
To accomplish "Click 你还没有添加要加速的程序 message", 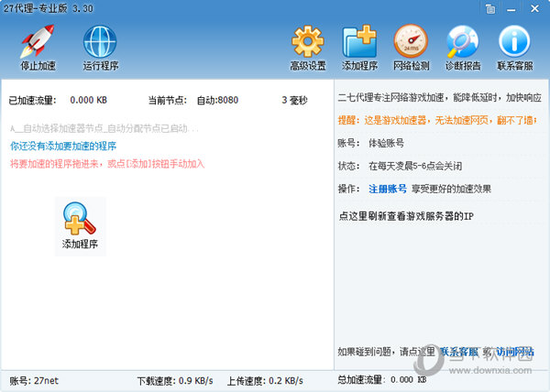I will pyautogui.click(x=63, y=146).
